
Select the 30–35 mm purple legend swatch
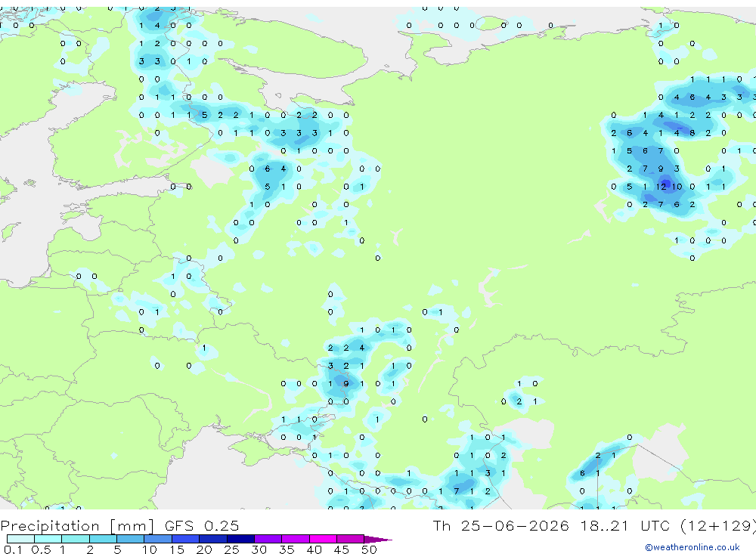(x=268, y=539)
